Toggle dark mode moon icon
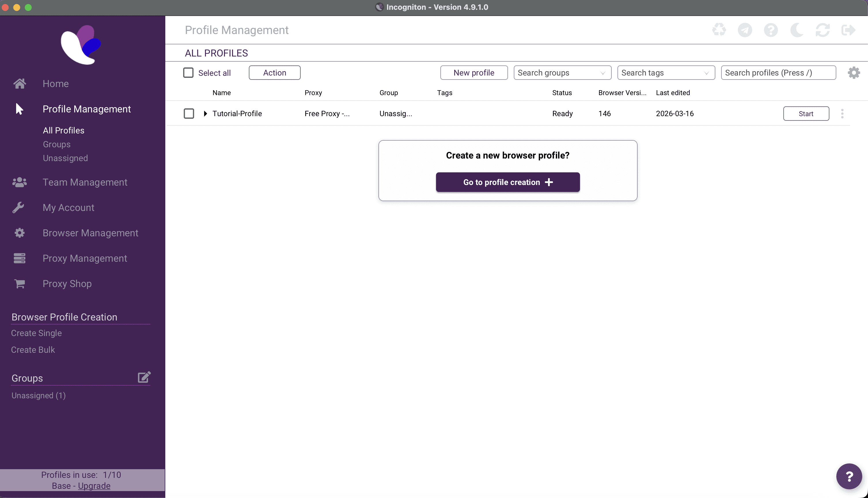This screenshot has height=498, width=868. coord(797,30)
